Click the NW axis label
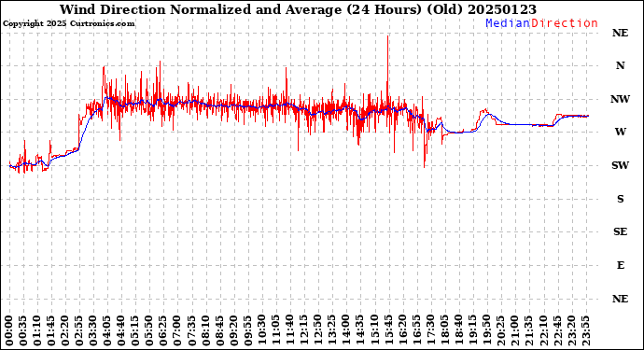The height and width of the screenshot is (350, 644). [620, 99]
